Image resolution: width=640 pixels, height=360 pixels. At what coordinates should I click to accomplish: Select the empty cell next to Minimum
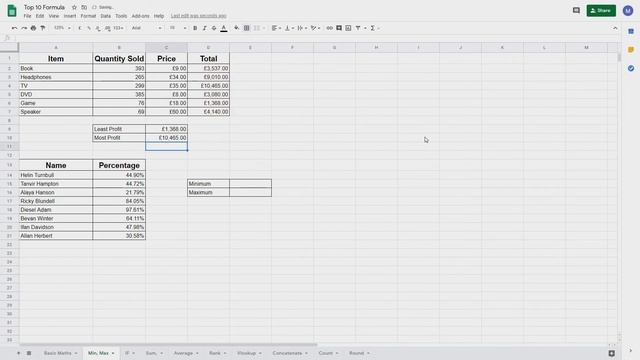click(250, 184)
